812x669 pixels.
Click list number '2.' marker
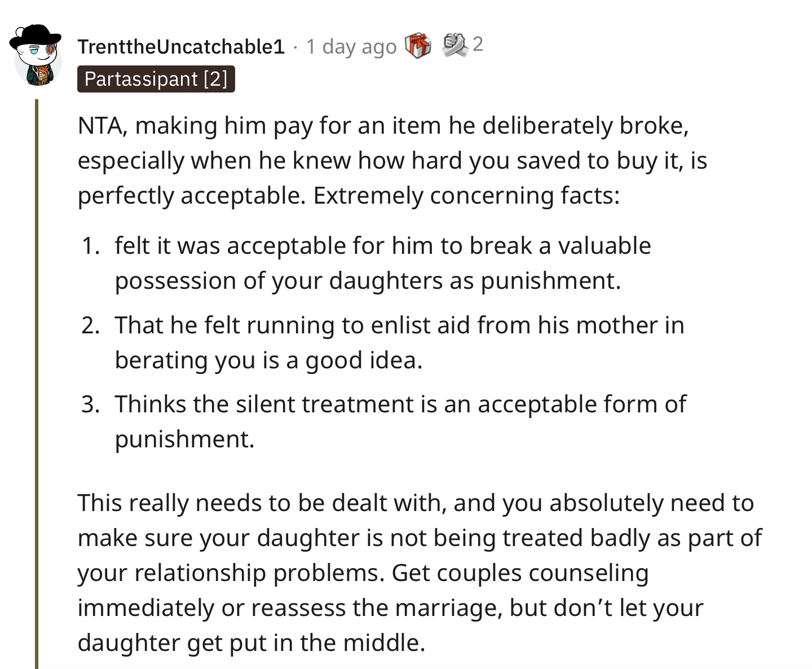91,325
